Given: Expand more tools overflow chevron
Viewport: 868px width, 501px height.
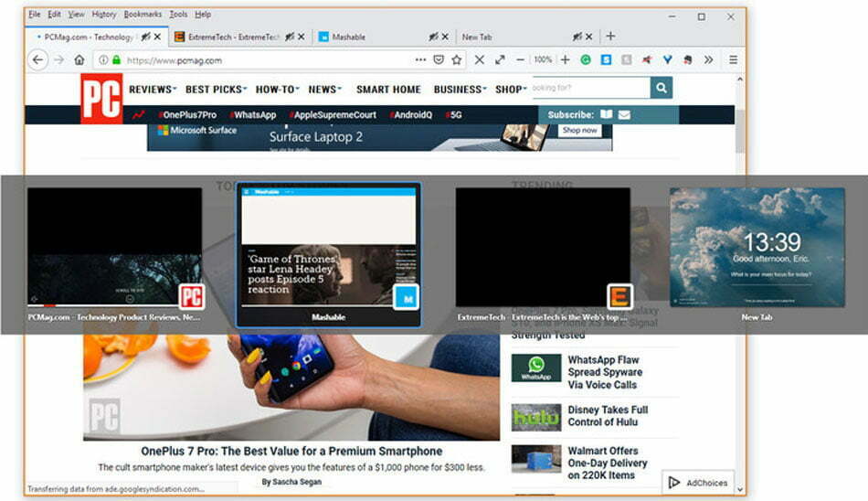Looking at the screenshot, I should 709,59.
